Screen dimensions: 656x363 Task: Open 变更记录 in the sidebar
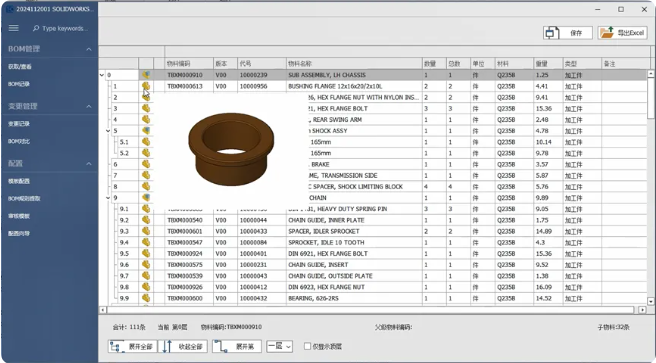(19, 124)
